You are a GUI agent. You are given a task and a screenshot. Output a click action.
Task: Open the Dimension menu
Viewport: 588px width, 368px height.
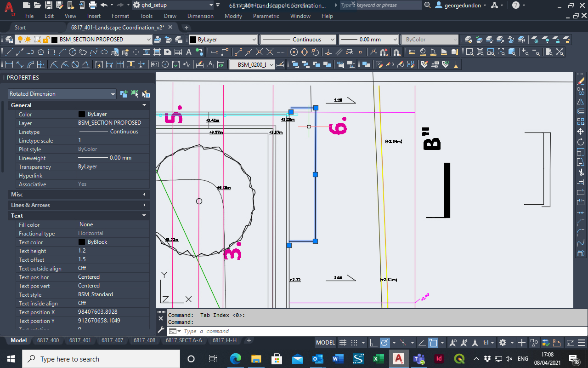[200, 16]
